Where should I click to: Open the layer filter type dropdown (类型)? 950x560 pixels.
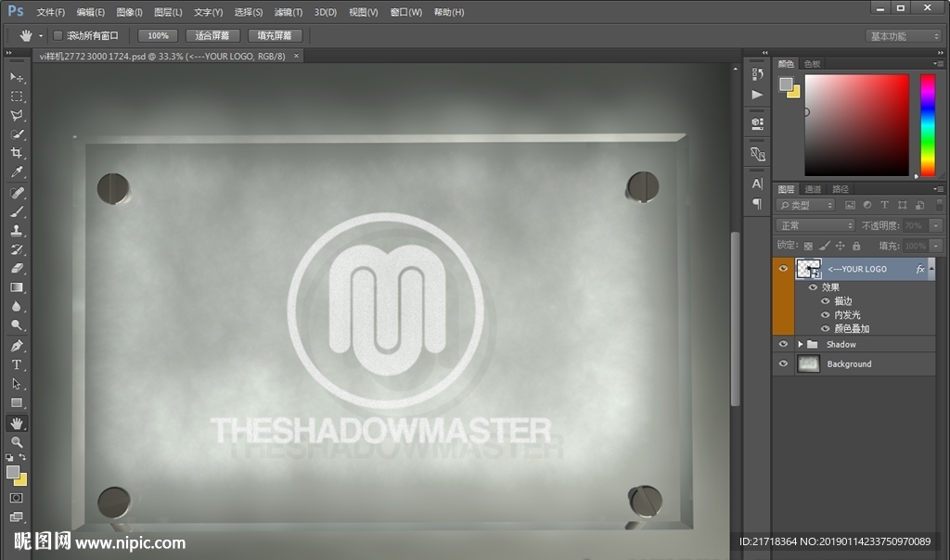coord(806,205)
